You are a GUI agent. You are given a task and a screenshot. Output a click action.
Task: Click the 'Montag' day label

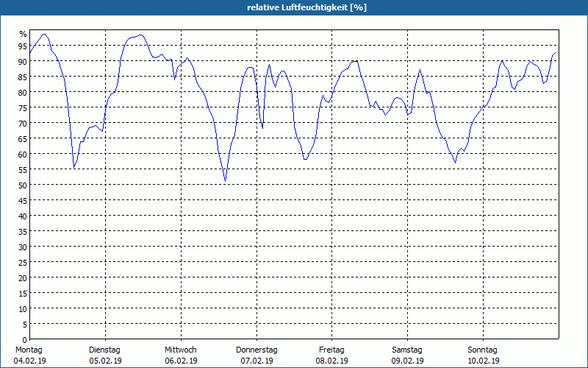(29, 350)
